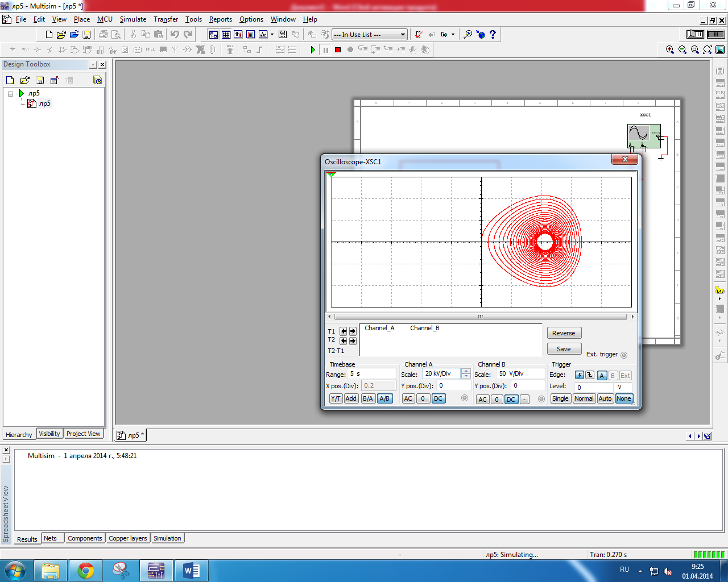Screen dimensions: 728x582
Task: Open Microsoft Word from the taskbar
Action: pyautogui.click(x=192, y=571)
